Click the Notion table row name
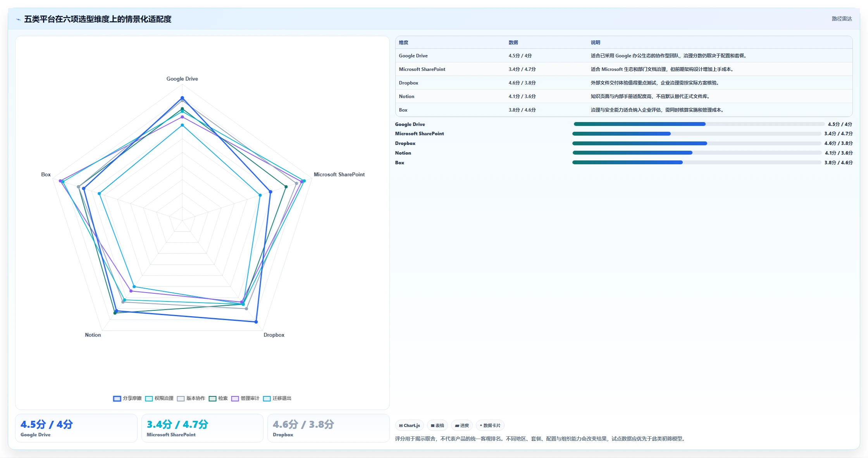 [x=406, y=96]
